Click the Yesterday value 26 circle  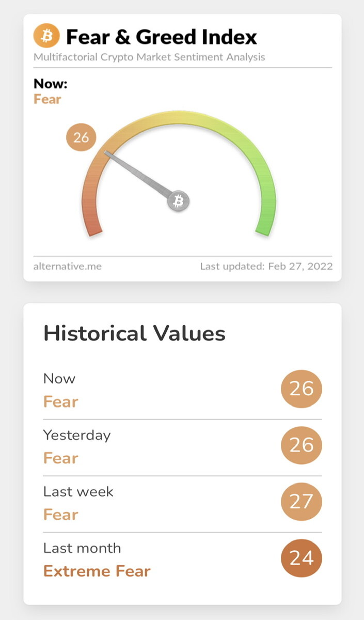pos(302,445)
